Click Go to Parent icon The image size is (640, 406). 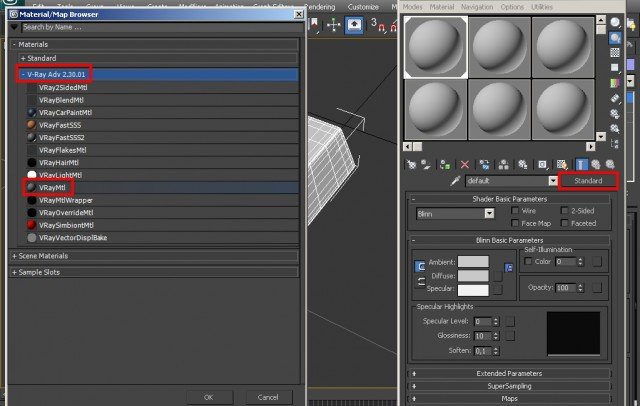[x=596, y=164]
